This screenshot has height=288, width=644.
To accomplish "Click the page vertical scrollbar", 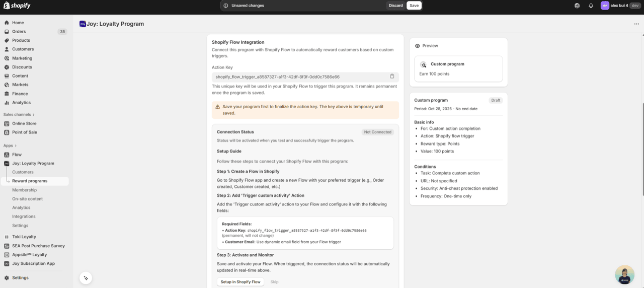I will pyautogui.click(x=642, y=149).
